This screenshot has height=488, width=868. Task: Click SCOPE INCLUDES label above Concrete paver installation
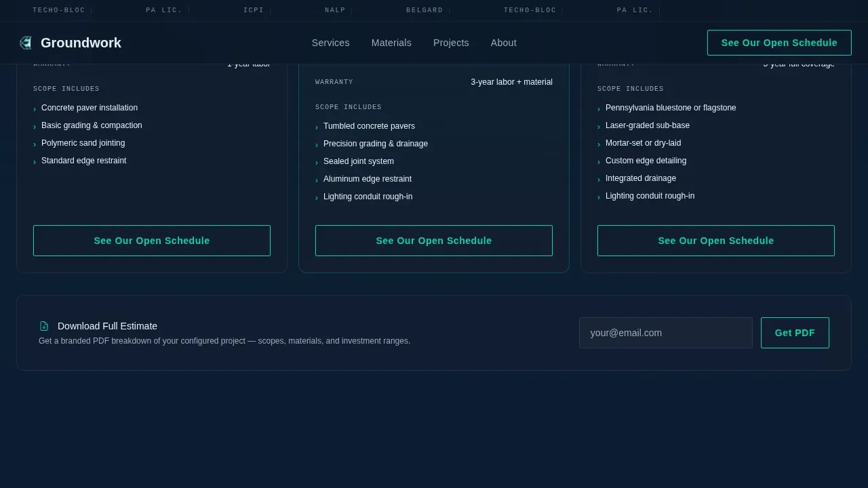click(x=66, y=89)
